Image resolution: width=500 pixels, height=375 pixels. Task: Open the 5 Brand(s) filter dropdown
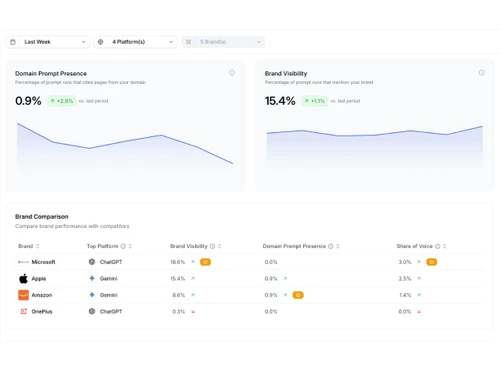click(223, 42)
